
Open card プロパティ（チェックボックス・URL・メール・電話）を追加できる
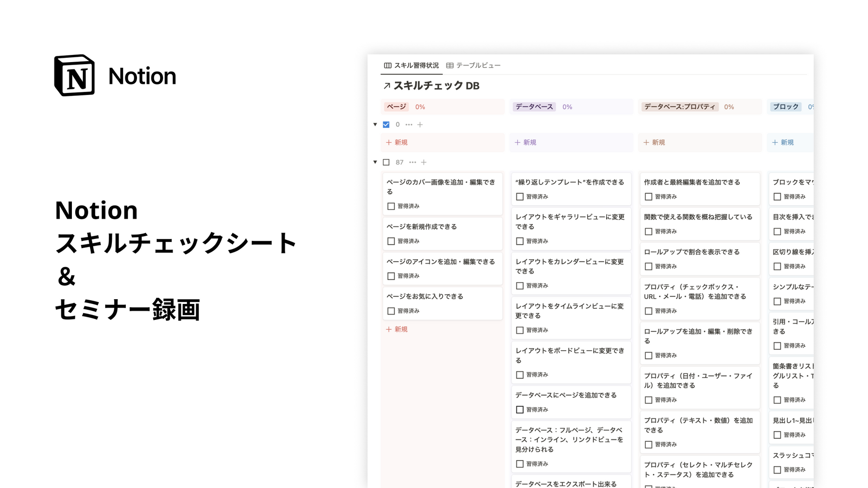700,298
